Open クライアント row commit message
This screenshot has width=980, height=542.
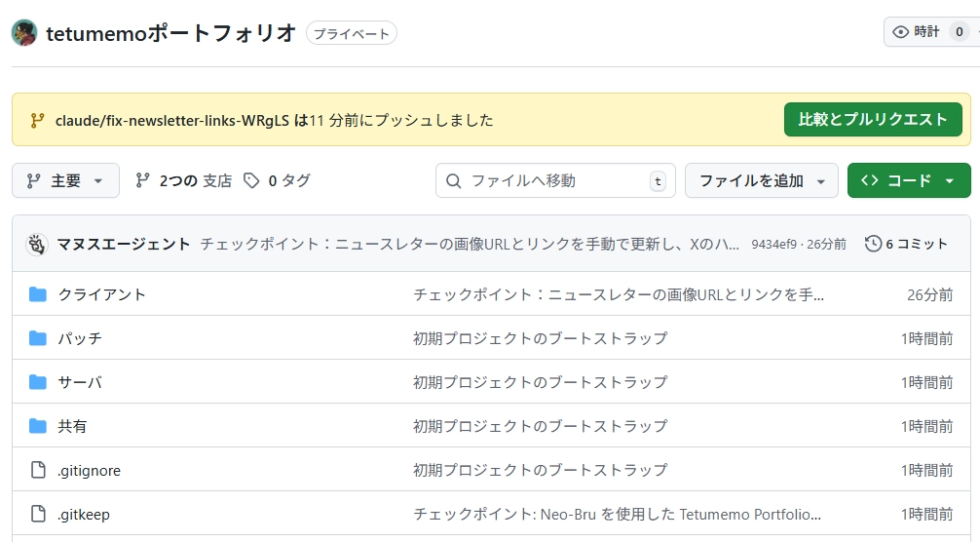(x=619, y=294)
